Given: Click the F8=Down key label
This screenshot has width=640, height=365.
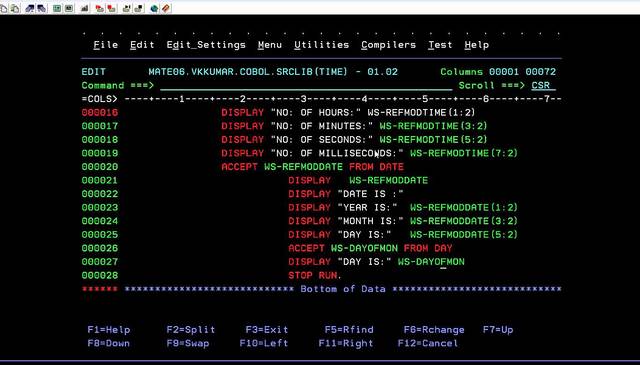Looking at the screenshot, I should tap(109, 343).
